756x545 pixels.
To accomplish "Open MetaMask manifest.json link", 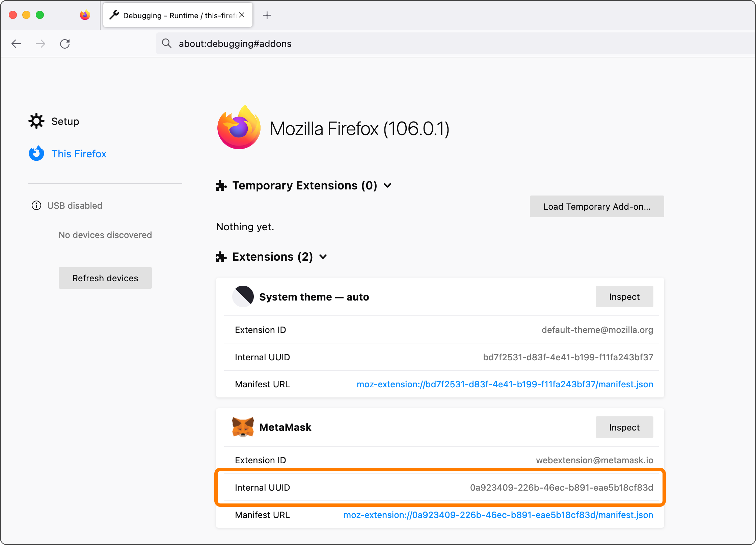I will 498,515.
